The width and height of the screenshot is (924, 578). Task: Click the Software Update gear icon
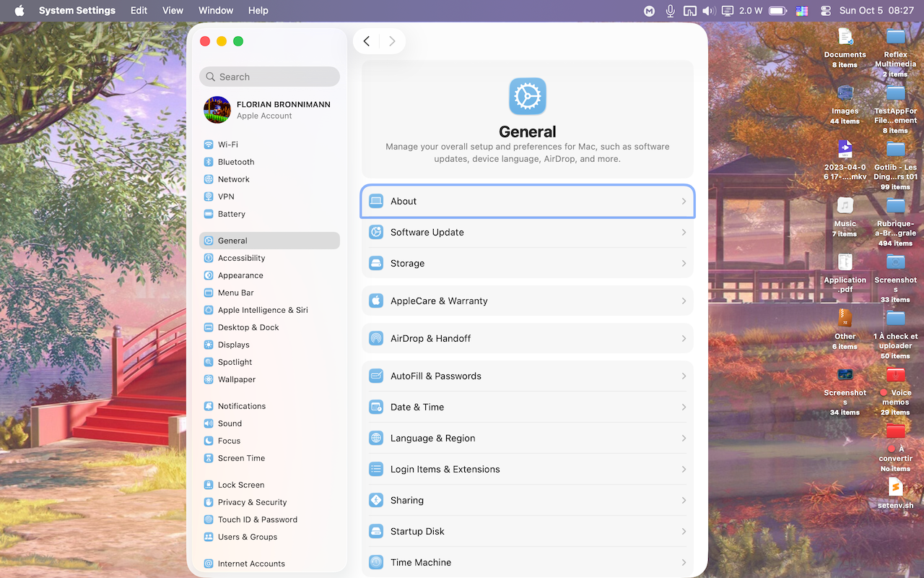pos(376,232)
